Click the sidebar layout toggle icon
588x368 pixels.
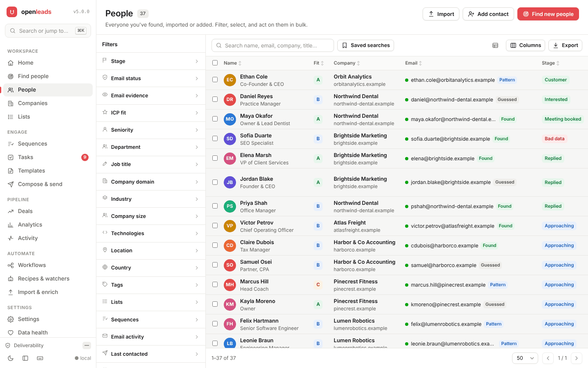point(25,358)
